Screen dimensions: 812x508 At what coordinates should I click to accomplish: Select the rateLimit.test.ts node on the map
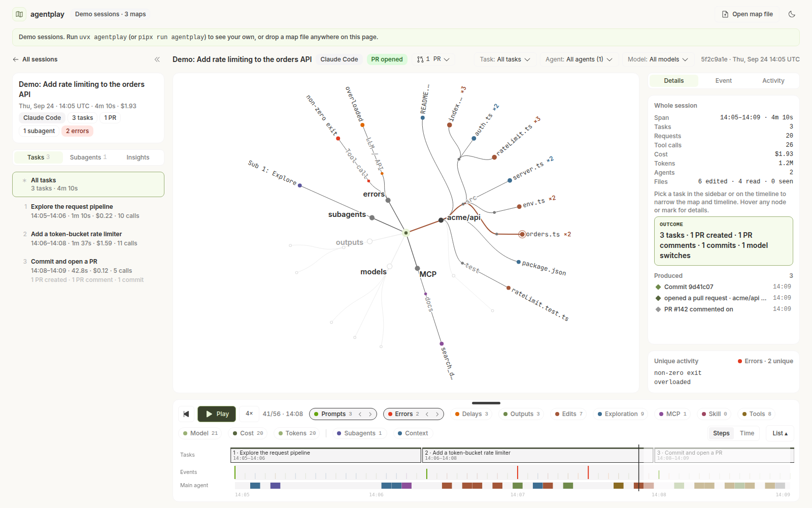(x=509, y=288)
